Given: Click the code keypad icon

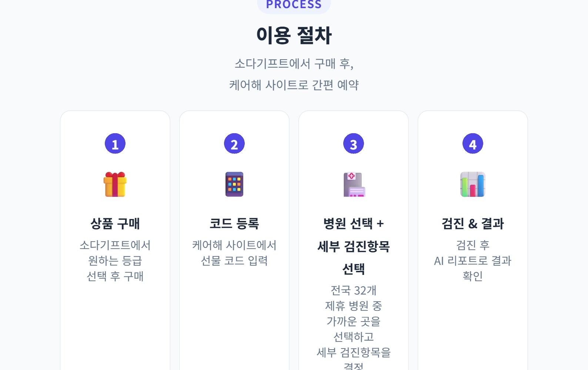Looking at the screenshot, I should (234, 184).
